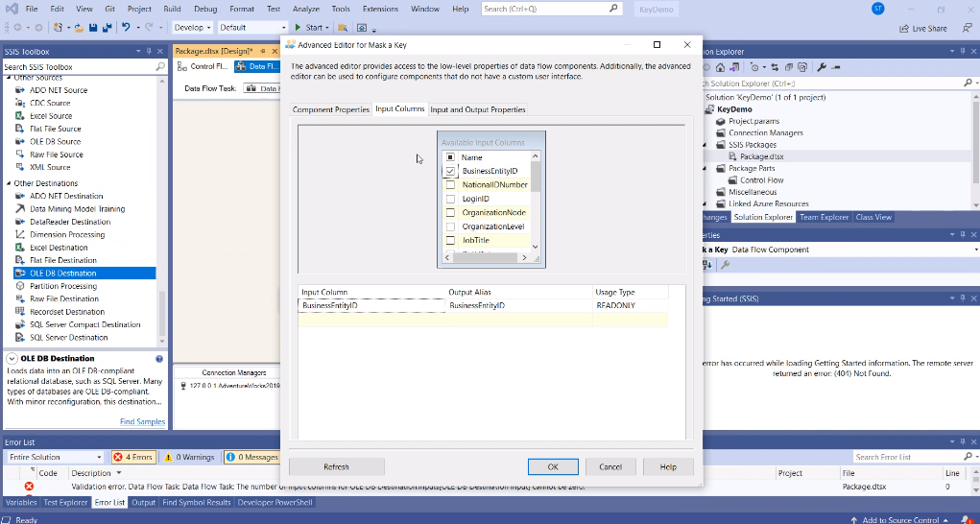Click the search magnifier in SSIS Toolbox

160,67
